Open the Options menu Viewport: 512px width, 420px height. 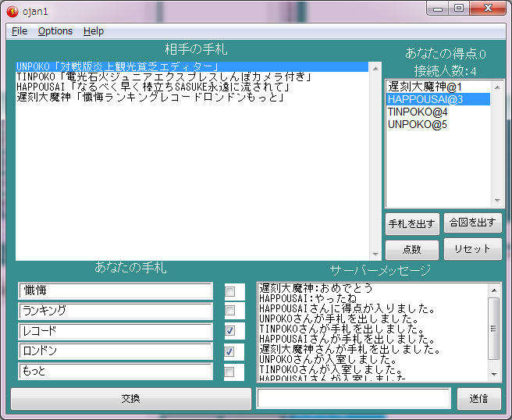[55, 31]
